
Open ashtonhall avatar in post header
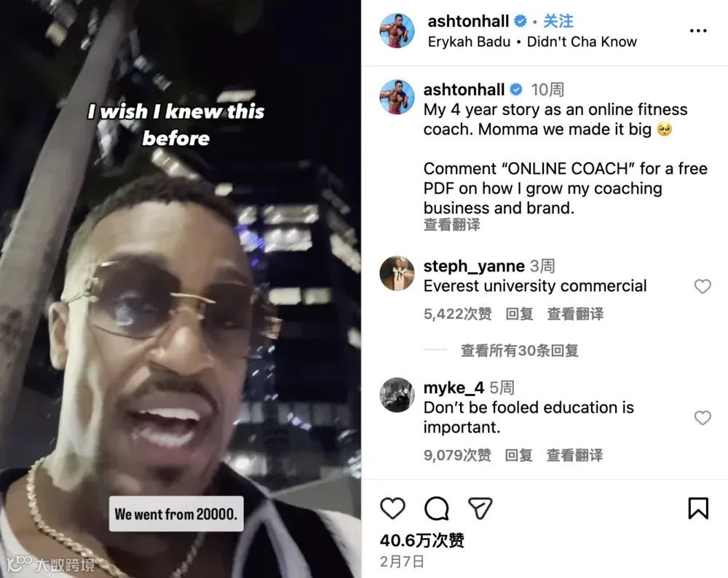coord(397,31)
